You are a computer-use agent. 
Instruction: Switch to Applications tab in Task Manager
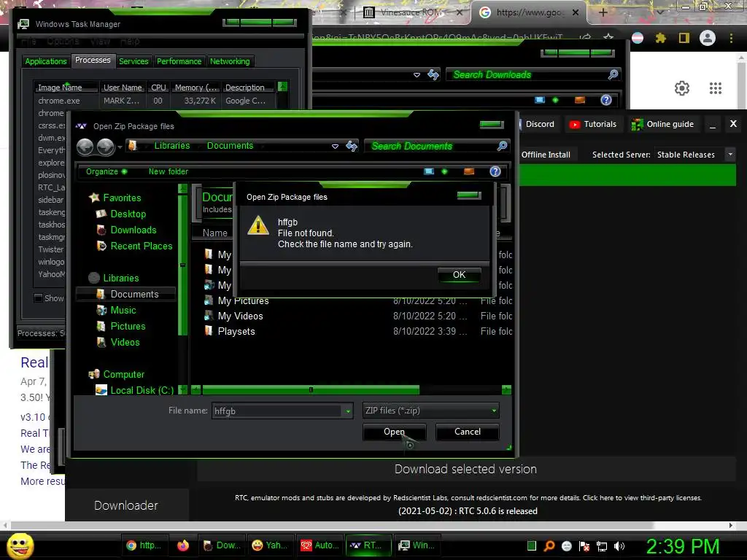[x=46, y=61]
